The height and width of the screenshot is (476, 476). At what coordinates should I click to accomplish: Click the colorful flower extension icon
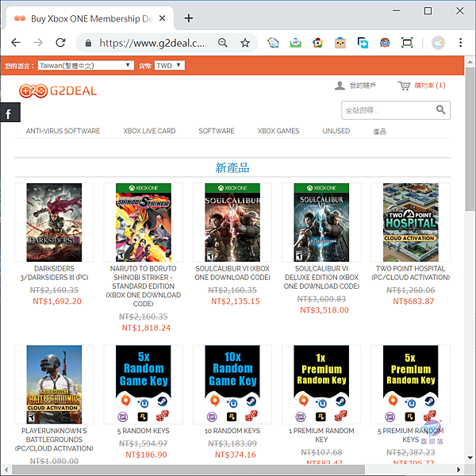(318, 43)
